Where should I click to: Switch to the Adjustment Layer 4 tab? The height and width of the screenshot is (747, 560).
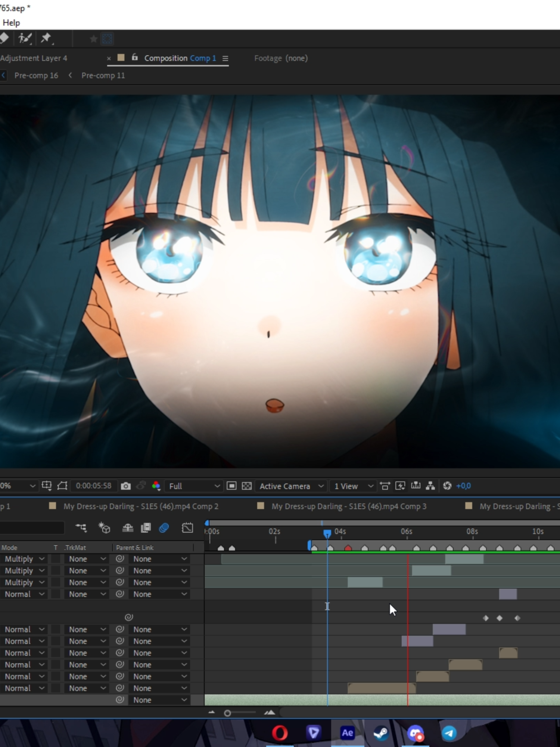click(x=34, y=58)
